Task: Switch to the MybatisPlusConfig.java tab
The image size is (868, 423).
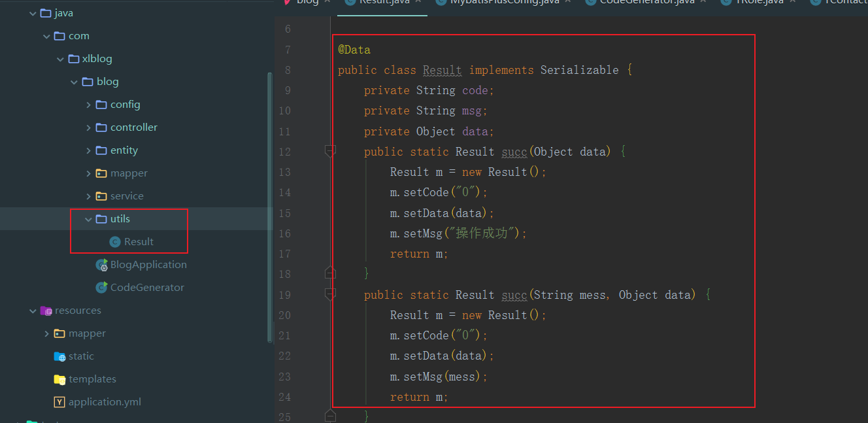Action: pos(503,2)
